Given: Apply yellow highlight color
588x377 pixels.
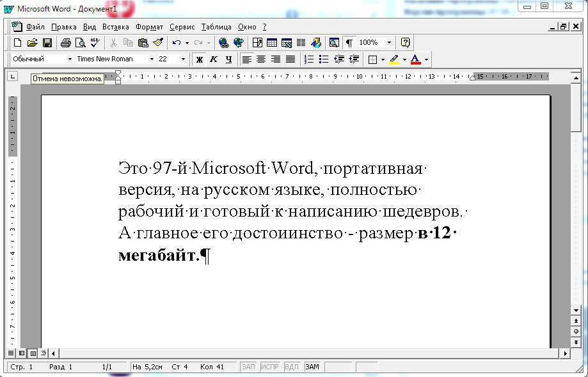Looking at the screenshot, I should 394,59.
